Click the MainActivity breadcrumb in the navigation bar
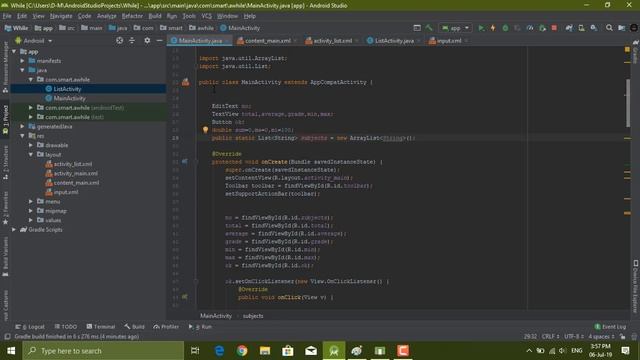This screenshot has height=360, width=640. click(x=240, y=28)
